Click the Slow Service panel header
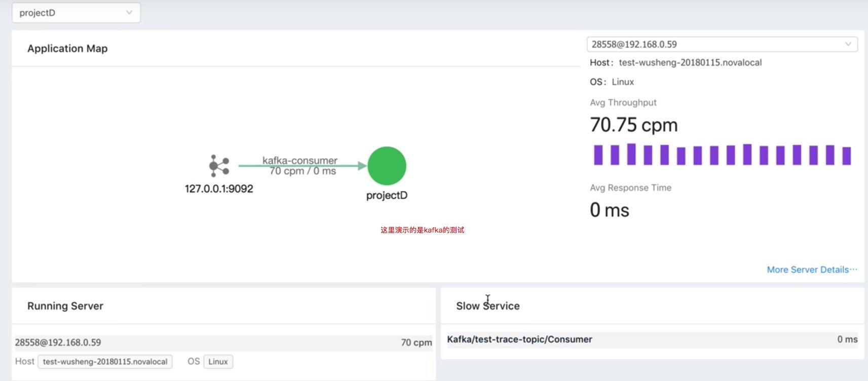868x381 pixels. (487, 306)
